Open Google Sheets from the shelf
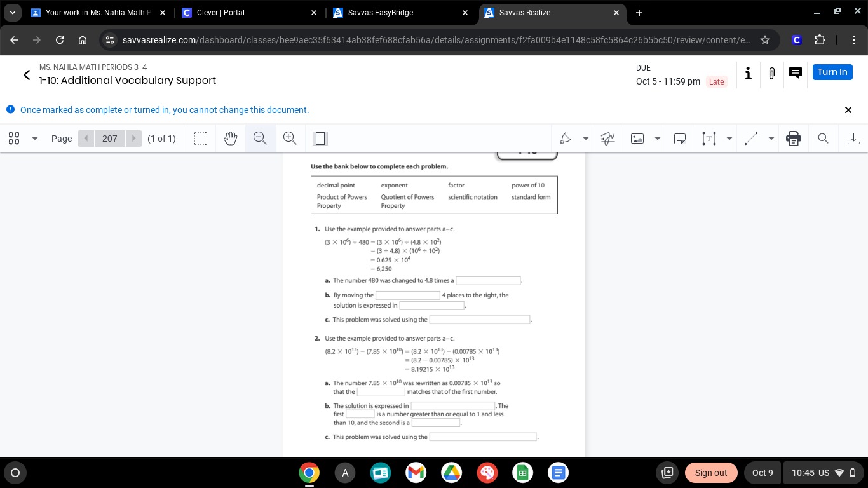The height and width of the screenshot is (488, 868). pyautogui.click(x=522, y=472)
